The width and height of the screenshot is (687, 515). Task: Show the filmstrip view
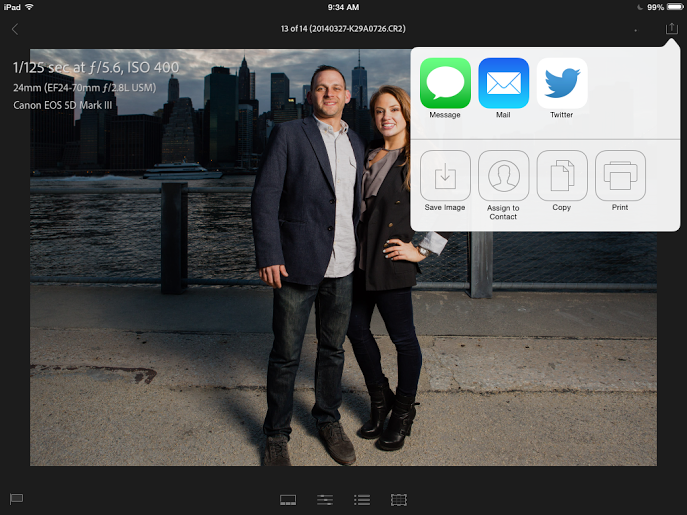pos(288,500)
